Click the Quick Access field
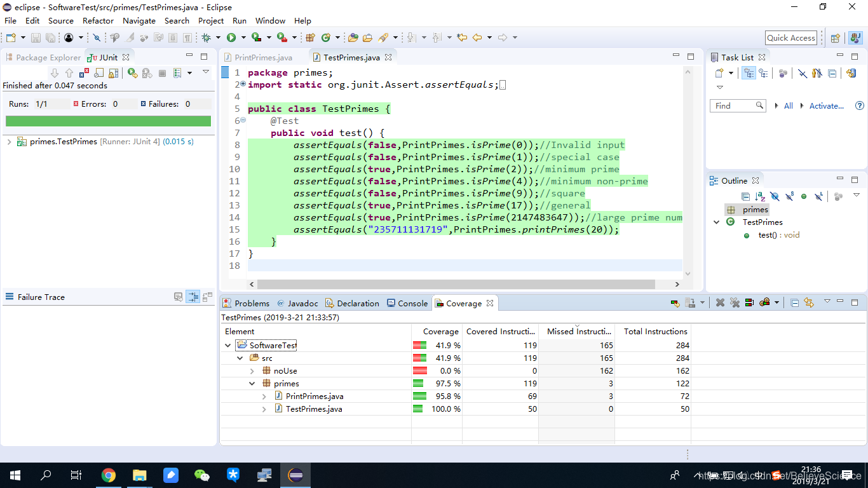868x488 pixels. 791,37
